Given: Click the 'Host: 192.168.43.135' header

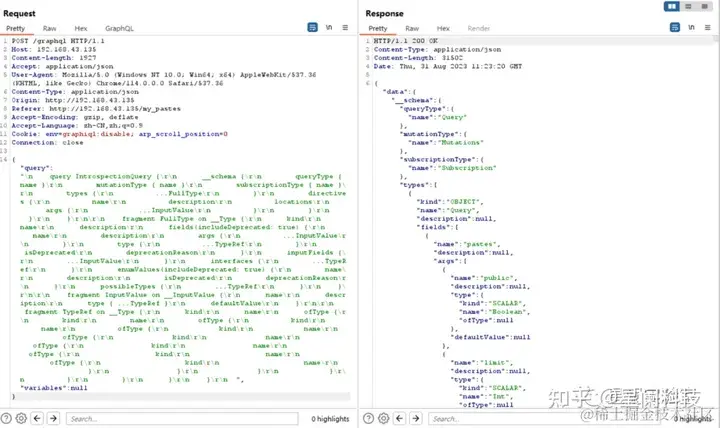Looking at the screenshot, I should 54,49.
